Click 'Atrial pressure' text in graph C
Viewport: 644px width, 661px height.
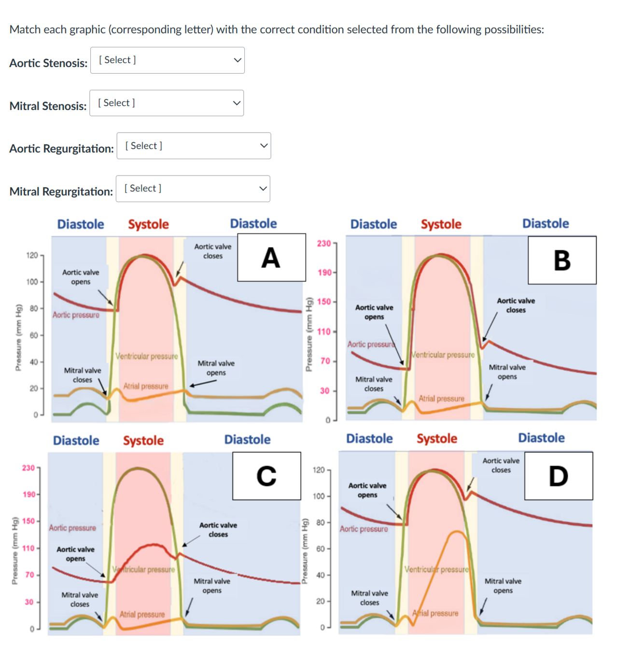coord(142,614)
